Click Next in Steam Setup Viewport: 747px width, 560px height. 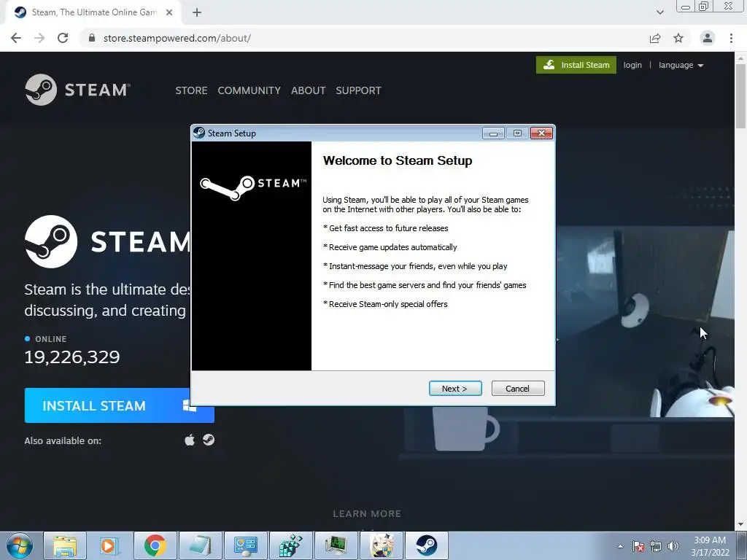455,389
